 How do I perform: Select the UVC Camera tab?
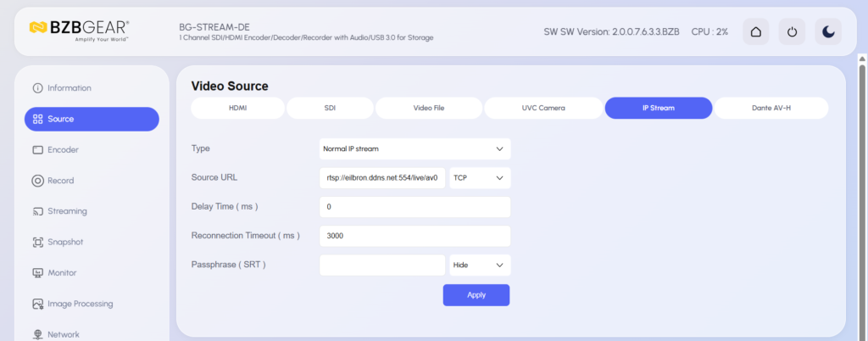[543, 109]
